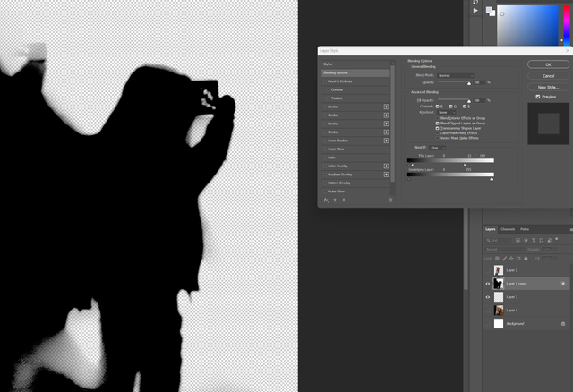Select Blending Options in the styles list
The height and width of the screenshot is (392, 573).
tap(355, 73)
